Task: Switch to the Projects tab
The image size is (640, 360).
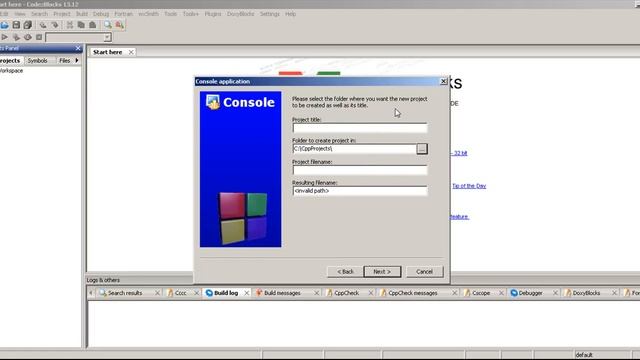Action: click(x=10, y=60)
